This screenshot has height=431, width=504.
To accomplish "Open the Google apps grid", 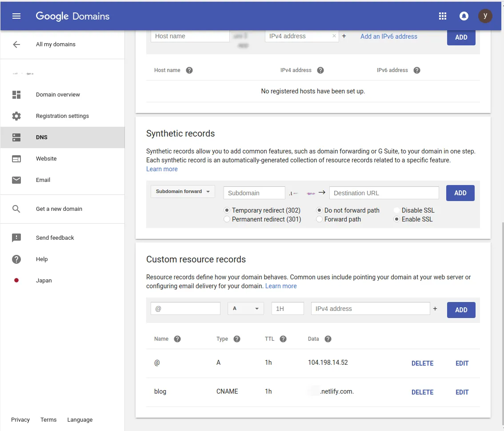I will [443, 16].
